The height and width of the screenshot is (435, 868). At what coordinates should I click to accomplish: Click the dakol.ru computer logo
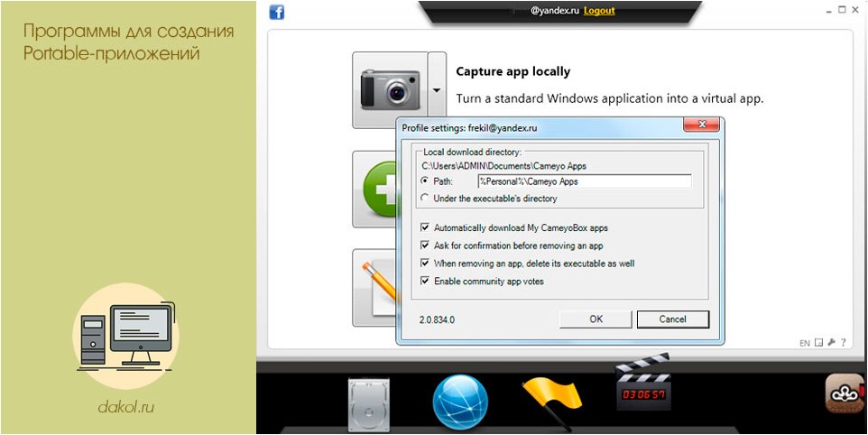coord(126,337)
